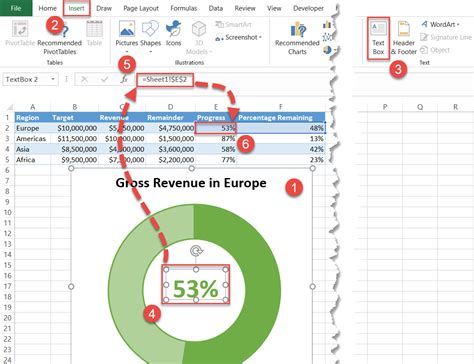This screenshot has height=364, width=474.
Task: Open Recommended PivotTables
Action: coord(59,37)
